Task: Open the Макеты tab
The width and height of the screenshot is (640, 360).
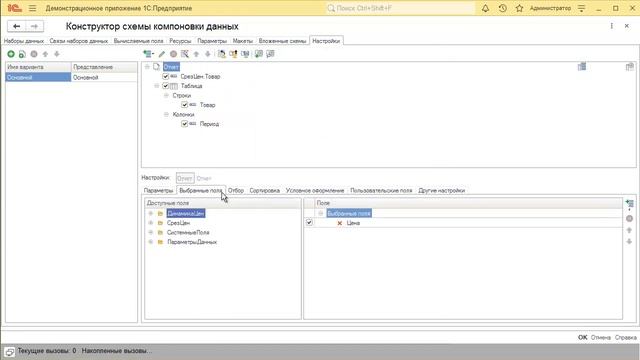Action: [242, 41]
